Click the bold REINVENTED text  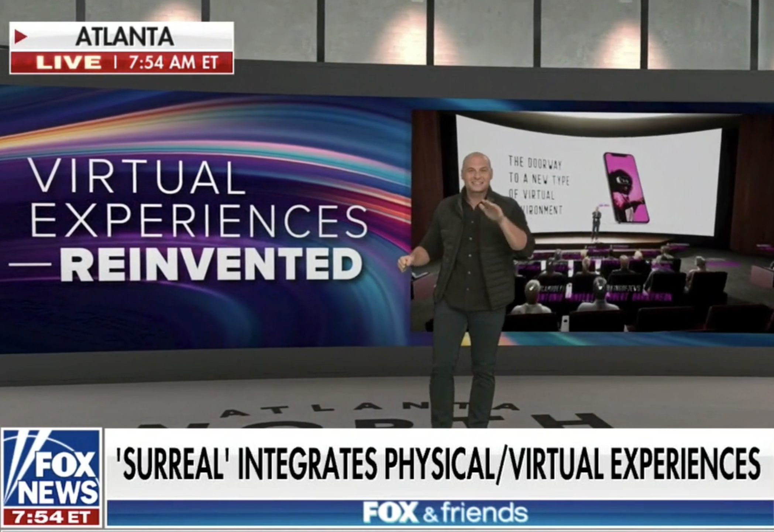[211, 264]
